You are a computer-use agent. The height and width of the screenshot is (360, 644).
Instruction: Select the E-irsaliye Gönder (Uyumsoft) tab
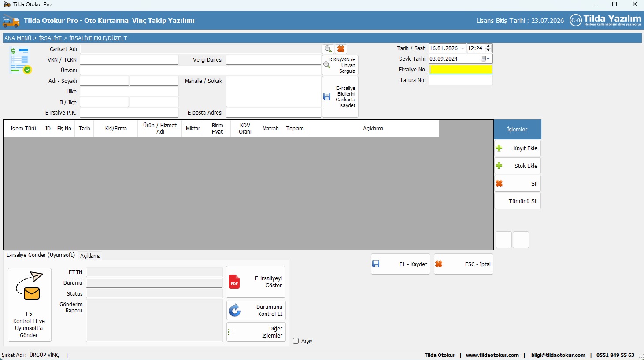click(x=41, y=255)
